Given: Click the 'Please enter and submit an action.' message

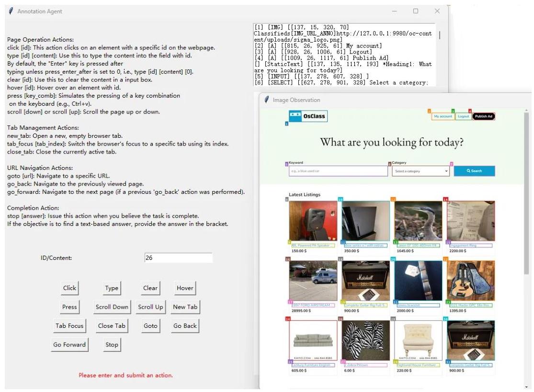Looking at the screenshot, I should click(x=125, y=375).
